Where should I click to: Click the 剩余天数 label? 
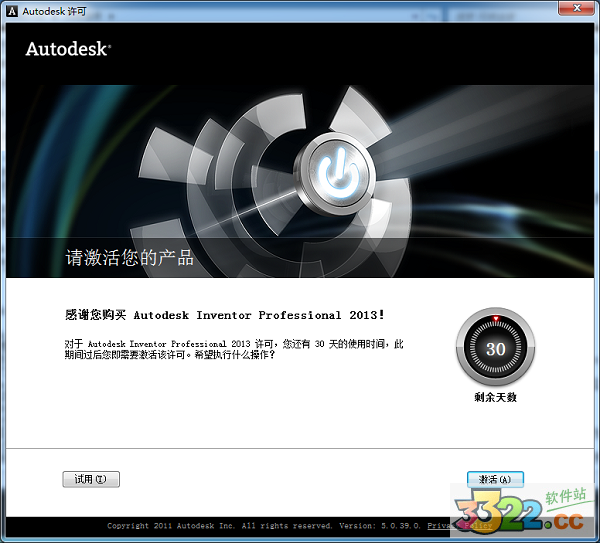click(x=496, y=397)
